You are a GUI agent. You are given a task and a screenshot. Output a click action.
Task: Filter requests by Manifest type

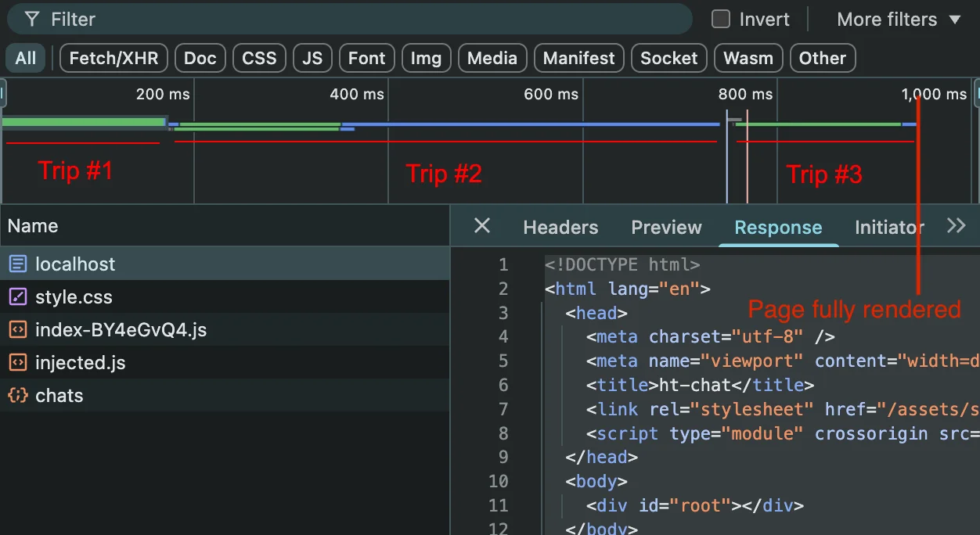pos(579,58)
